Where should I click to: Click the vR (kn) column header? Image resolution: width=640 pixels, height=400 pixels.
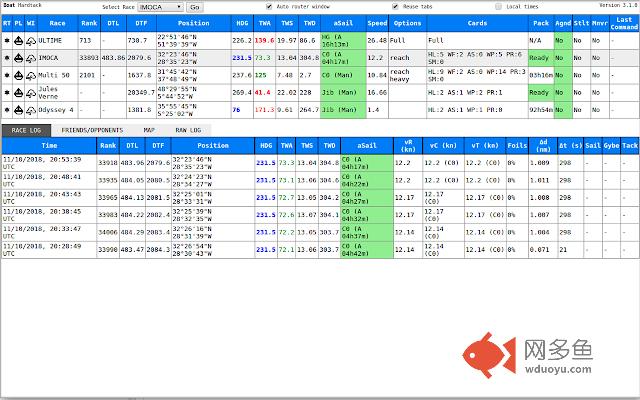click(x=408, y=145)
